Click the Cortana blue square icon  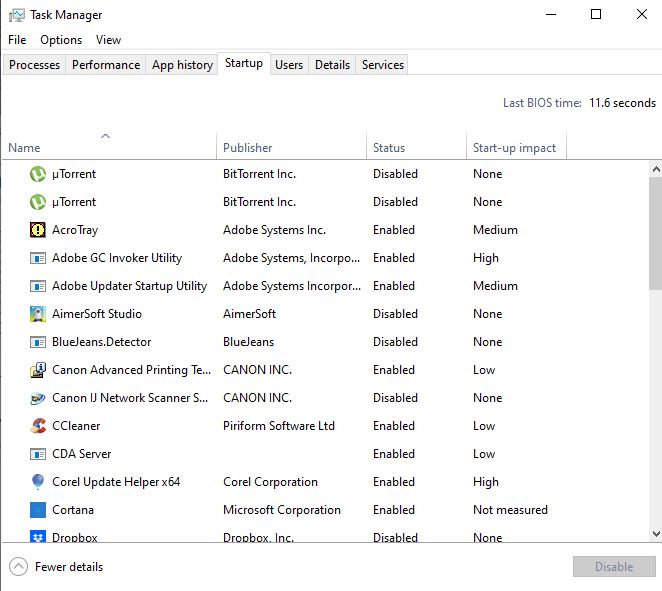(x=38, y=510)
